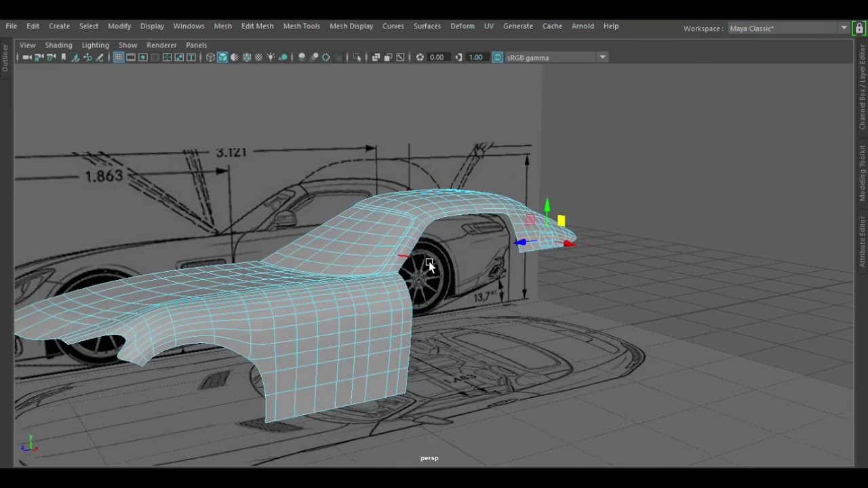This screenshot has width=868, height=488.
Task: Toggle Isolate Select in the viewport
Action: 357,58
